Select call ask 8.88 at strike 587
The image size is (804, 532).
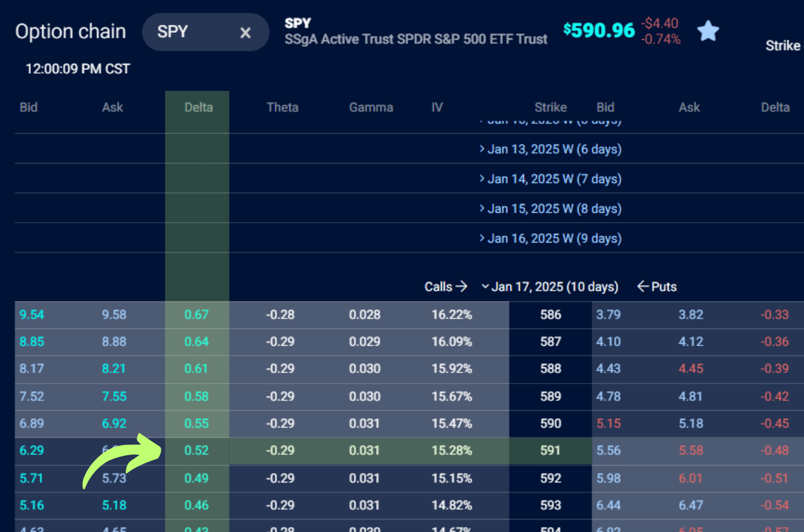114,341
